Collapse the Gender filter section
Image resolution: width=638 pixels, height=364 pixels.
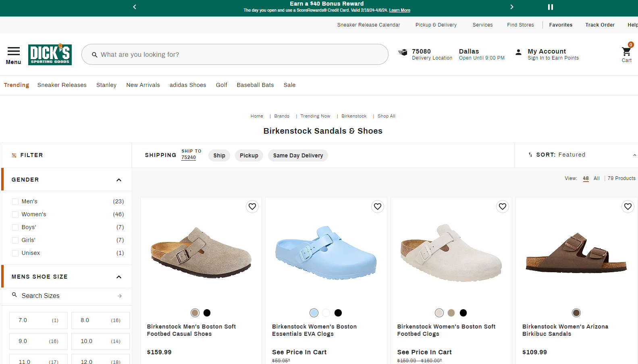(x=118, y=180)
